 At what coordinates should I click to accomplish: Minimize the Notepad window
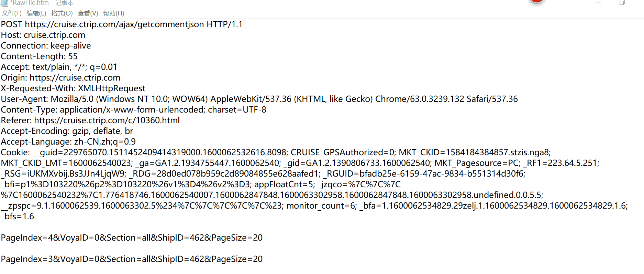tap(598, 2)
